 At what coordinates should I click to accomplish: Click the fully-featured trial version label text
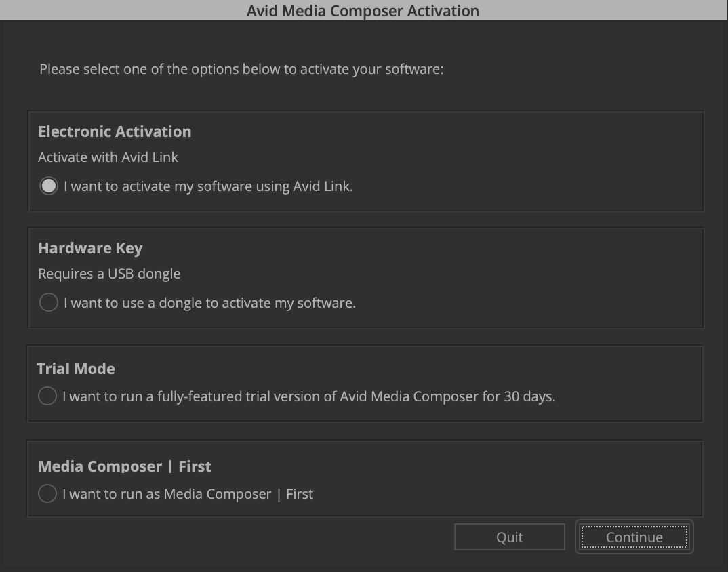tap(308, 396)
